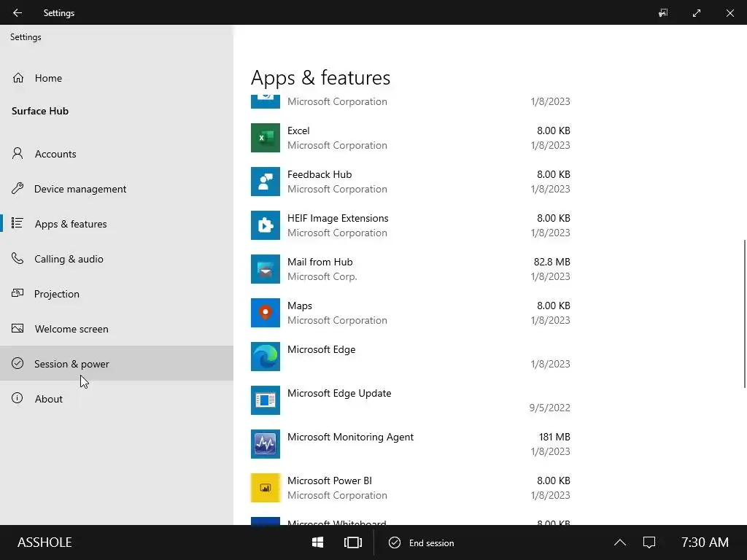Screen dimensions: 747x560
Task: Open the Accounts settings section
Action: [117, 154]
